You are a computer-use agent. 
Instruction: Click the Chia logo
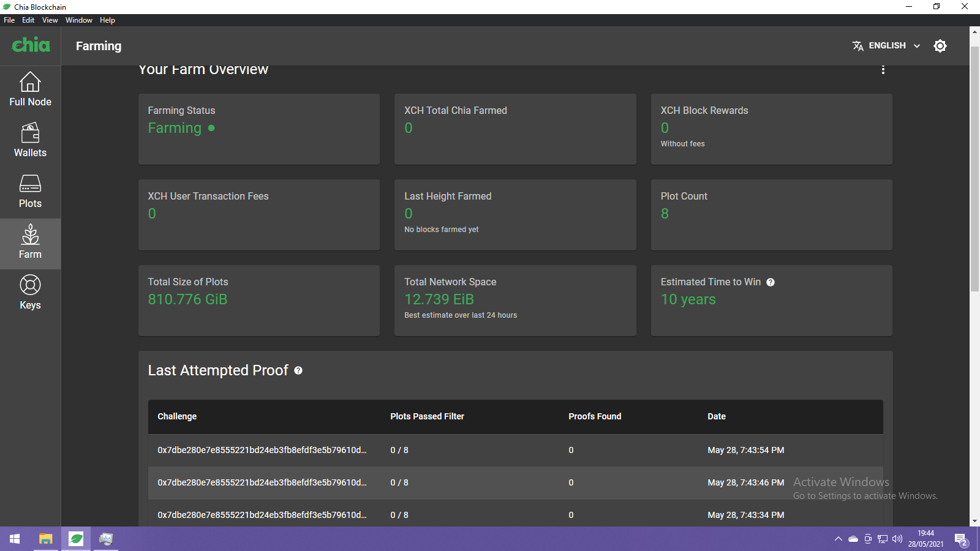31,45
